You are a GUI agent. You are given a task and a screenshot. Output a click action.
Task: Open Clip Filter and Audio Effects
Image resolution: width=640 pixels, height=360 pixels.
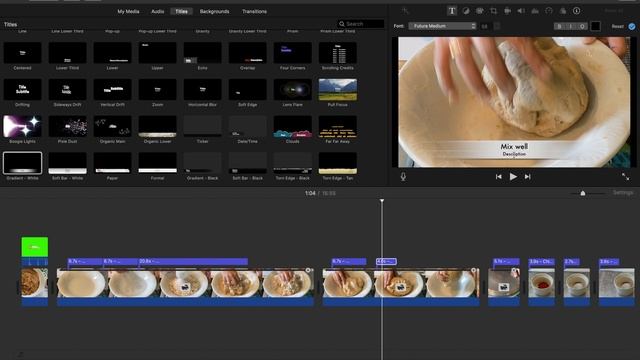[x=563, y=11]
